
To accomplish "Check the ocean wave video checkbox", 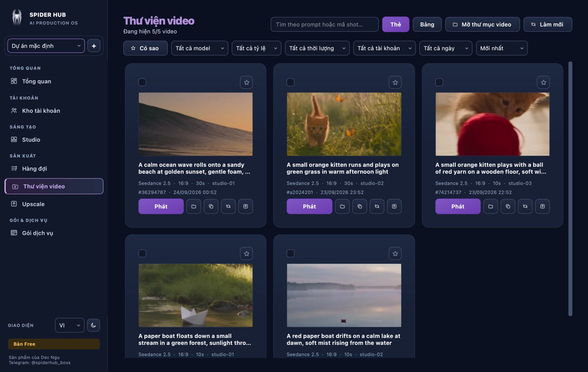I will (142, 82).
